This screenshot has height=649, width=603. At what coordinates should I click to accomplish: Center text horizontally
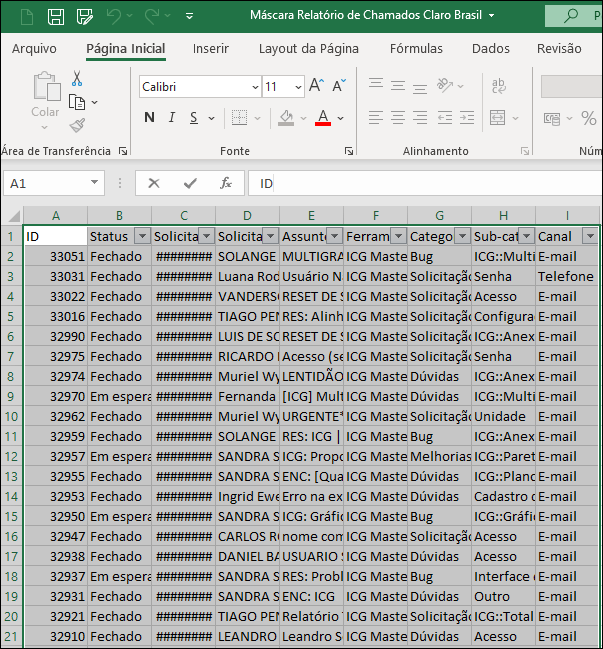[398, 118]
